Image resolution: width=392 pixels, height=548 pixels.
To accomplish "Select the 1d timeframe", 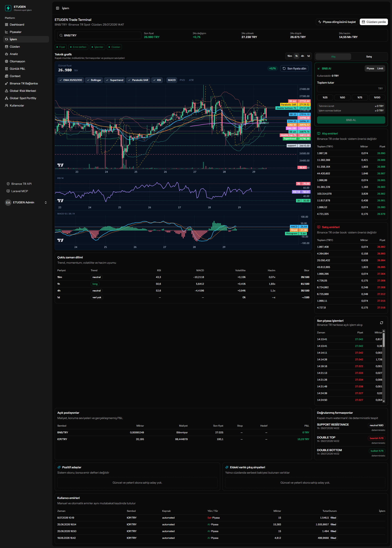I will [308, 56].
